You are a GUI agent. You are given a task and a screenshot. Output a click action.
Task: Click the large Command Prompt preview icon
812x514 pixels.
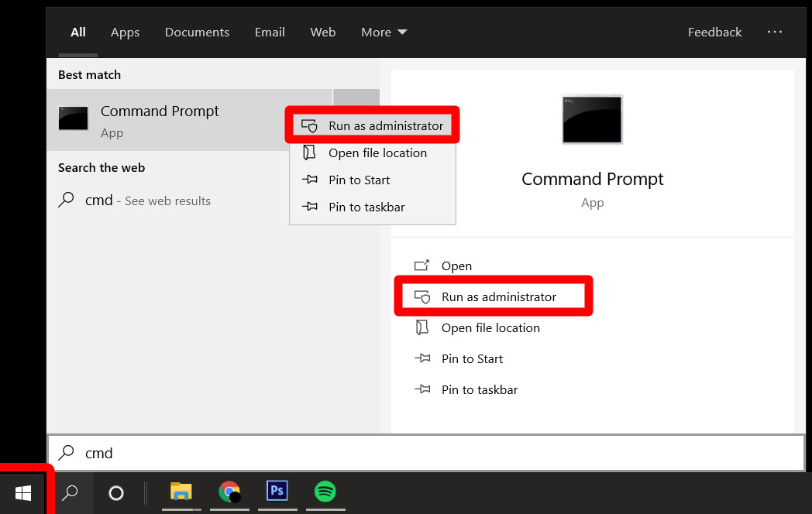pyautogui.click(x=592, y=119)
